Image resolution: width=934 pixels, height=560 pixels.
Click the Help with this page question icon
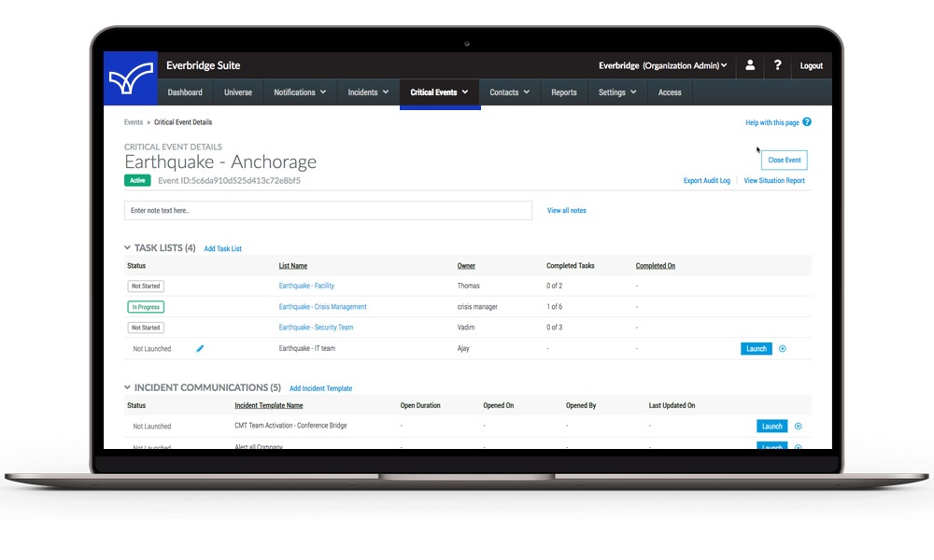pyautogui.click(x=807, y=122)
